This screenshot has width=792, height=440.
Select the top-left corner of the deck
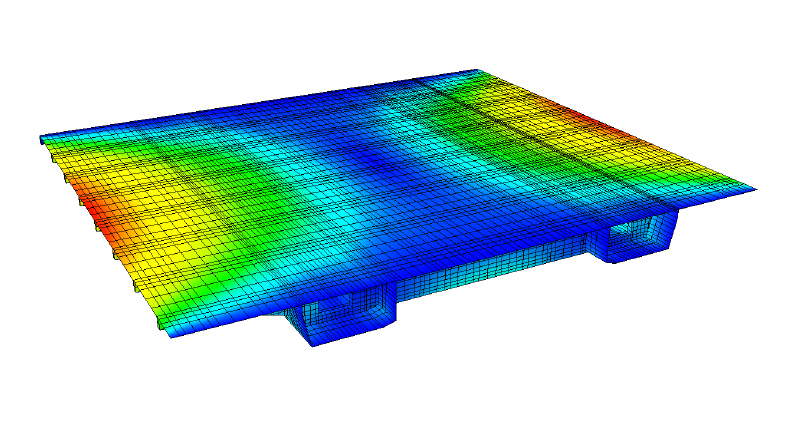42,138
